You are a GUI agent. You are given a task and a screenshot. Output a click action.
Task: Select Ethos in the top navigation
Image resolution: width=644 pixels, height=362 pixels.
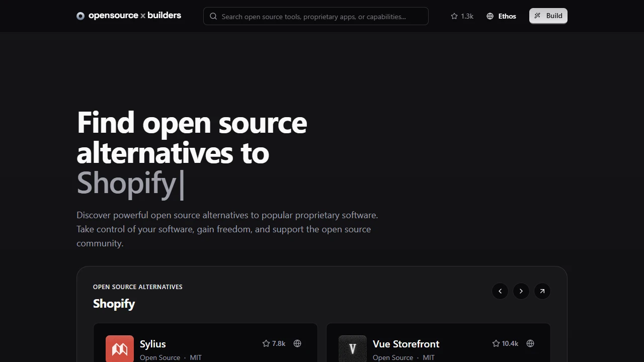coord(507,16)
